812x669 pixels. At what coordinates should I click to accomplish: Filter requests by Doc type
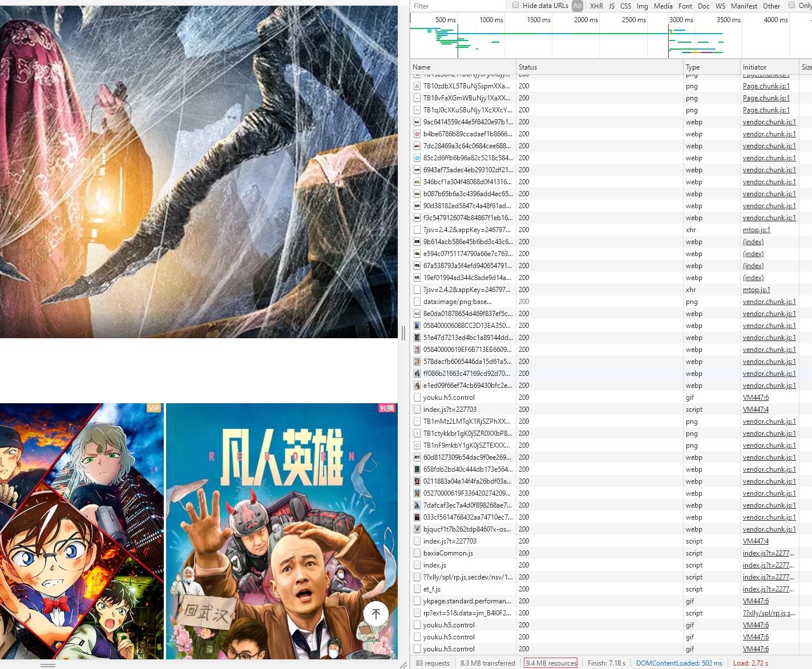click(704, 6)
